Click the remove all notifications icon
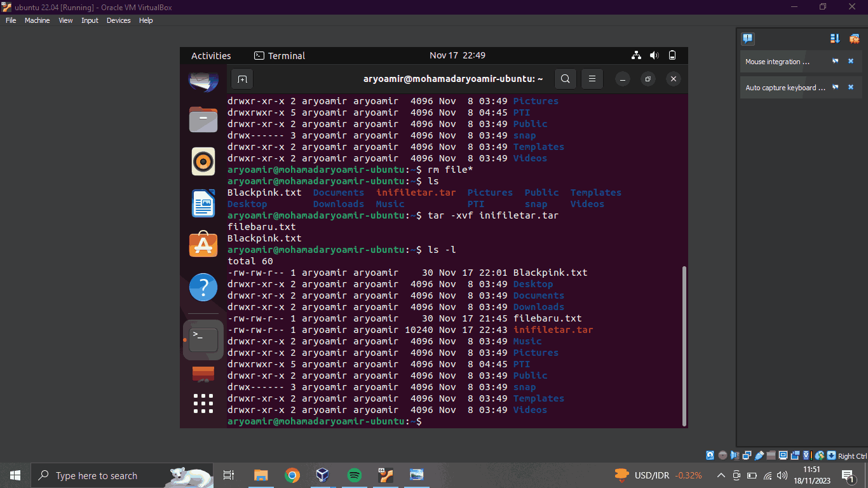 click(854, 39)
